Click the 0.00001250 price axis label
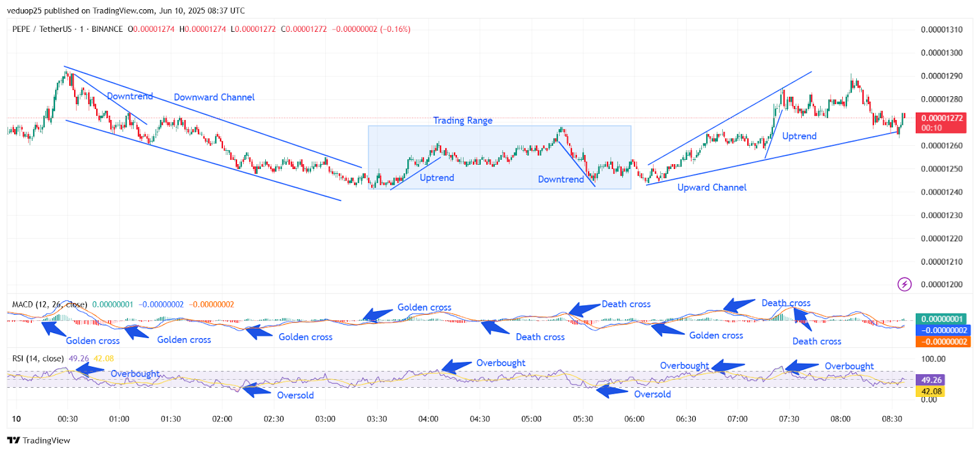980x452 pixels. pyautogui.click(x=941, y=169)
